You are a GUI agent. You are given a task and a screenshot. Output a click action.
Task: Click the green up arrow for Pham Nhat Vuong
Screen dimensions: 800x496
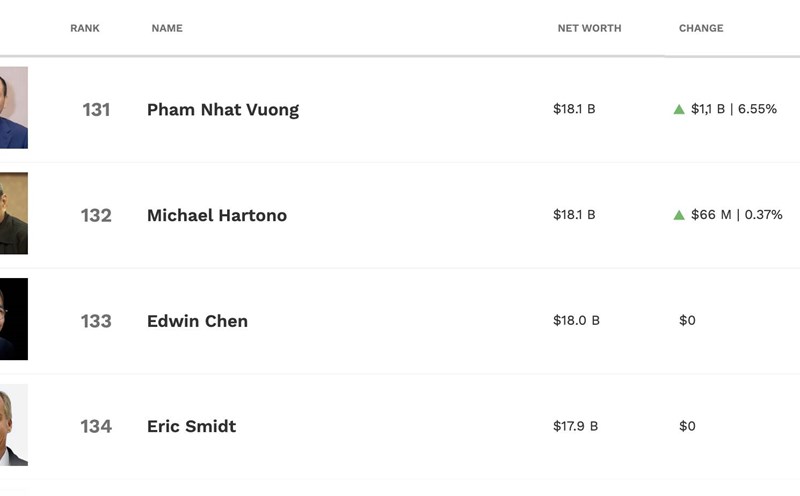click(x=679, y=109)
